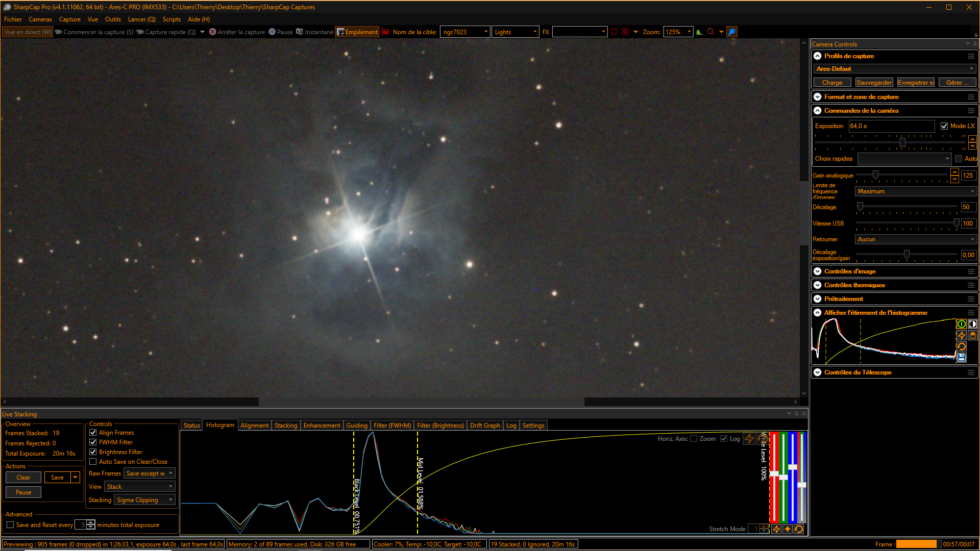
Task: Toggle the Brightness Filter checkbox
Action: [x=93, y=452]
